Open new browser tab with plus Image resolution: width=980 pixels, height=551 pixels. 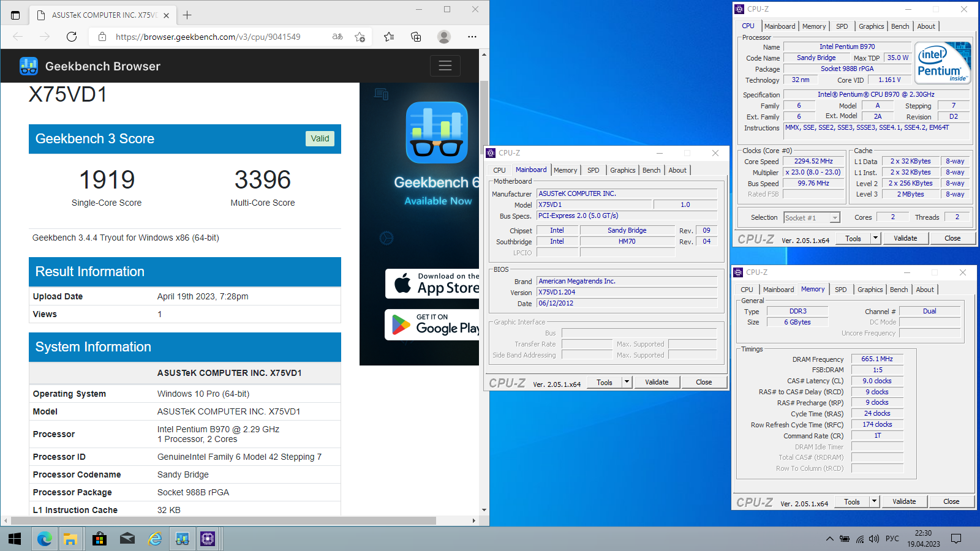187,15
